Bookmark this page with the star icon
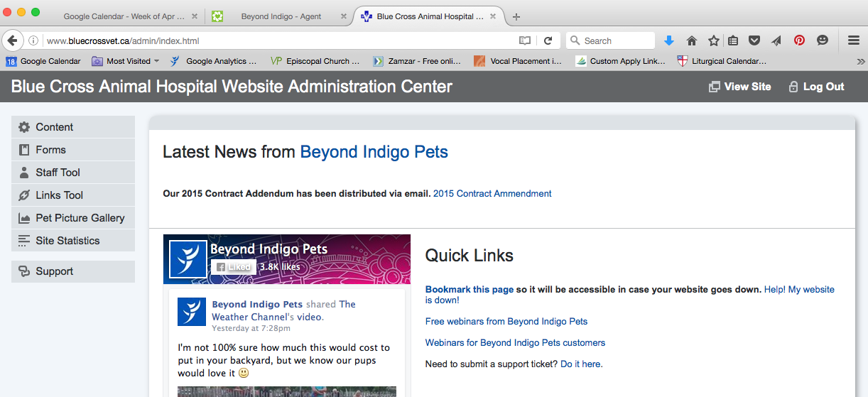Image resolution: width=868 pixels, height=397 pixels. [713, 41]
